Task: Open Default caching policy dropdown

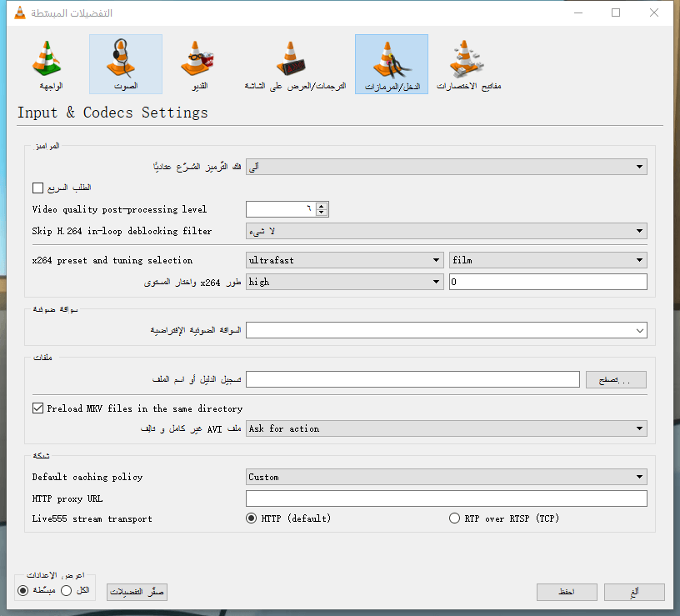Action: pos(447,477)
